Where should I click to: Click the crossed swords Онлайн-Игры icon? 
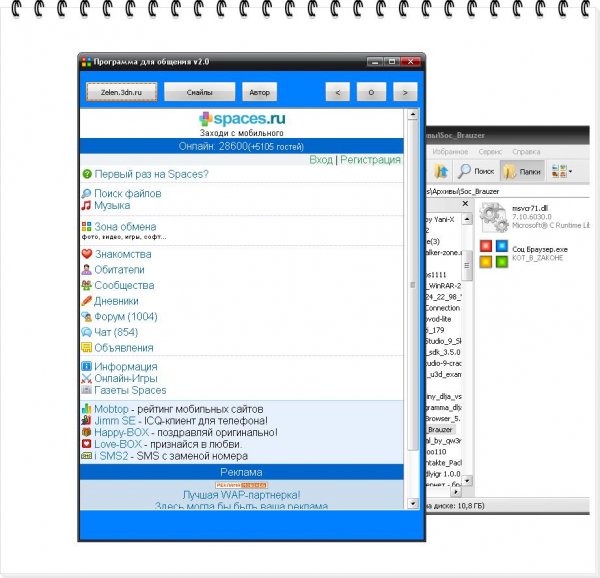pos(86,378)
